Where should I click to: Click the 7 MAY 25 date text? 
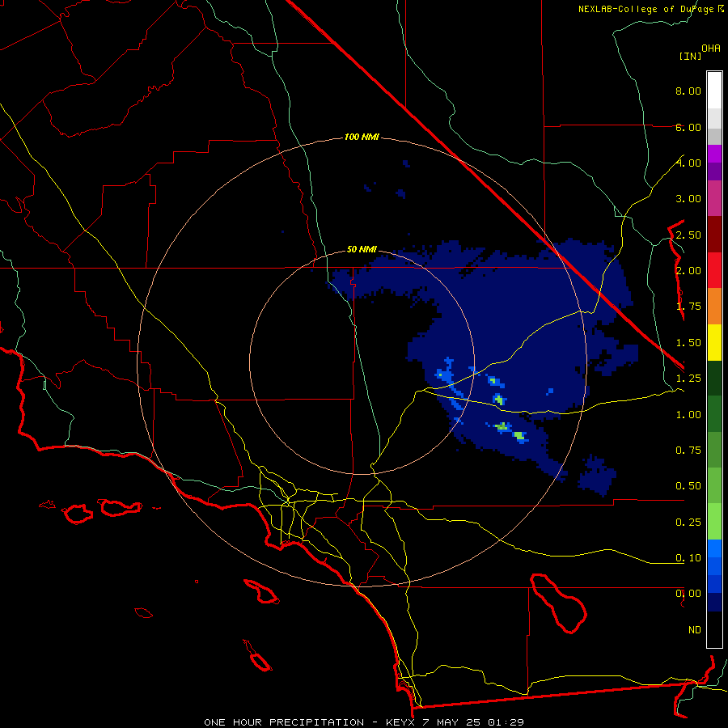point(451,722)
